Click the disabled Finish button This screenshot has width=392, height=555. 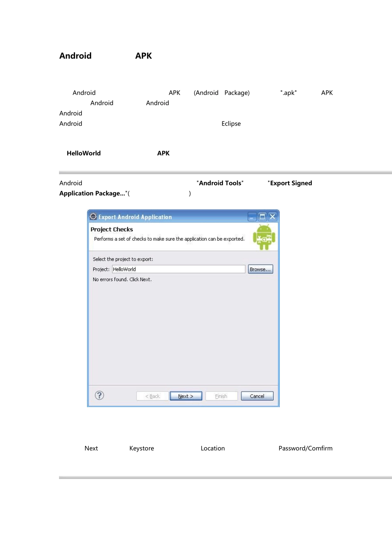(221, 396)
